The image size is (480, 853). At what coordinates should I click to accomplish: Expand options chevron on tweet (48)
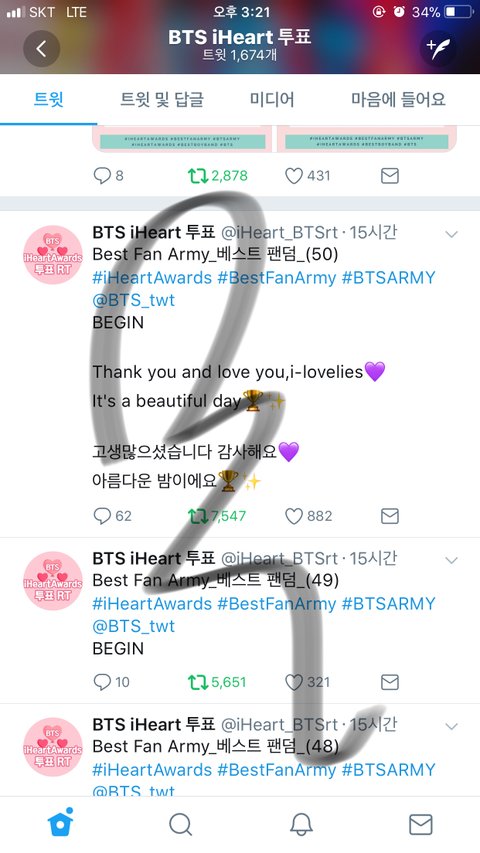[x=451, y=726]
